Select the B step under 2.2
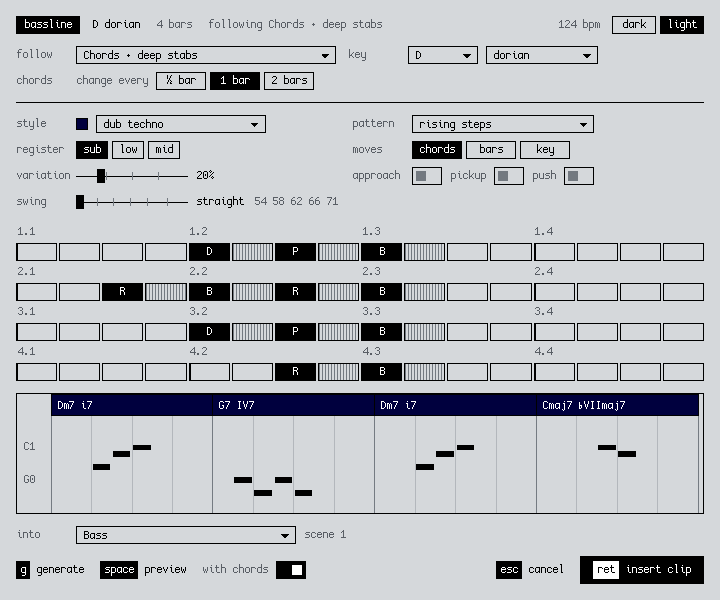This screenshot has width=720, height=600. (209, 292)
